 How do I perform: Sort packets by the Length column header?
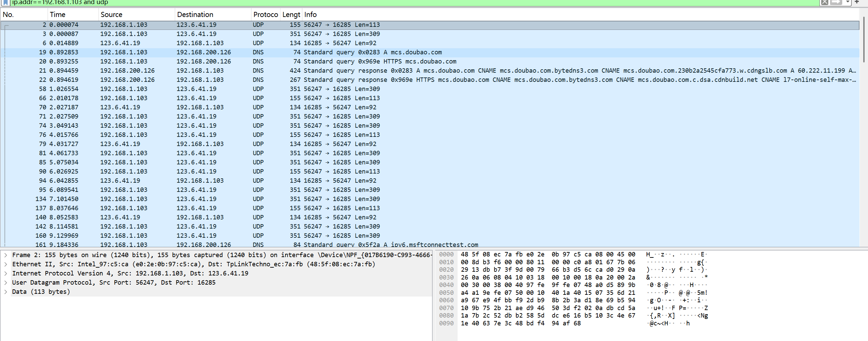click(291, 15)
